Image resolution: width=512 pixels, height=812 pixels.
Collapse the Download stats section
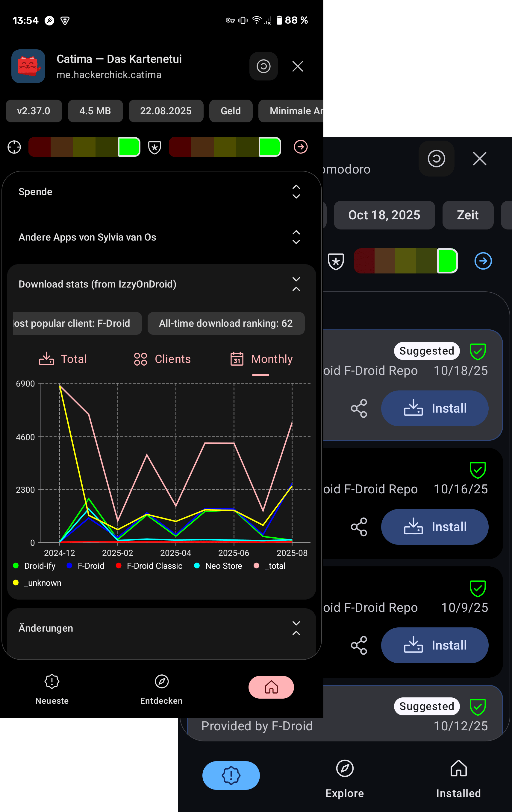[x=296, y=284]
